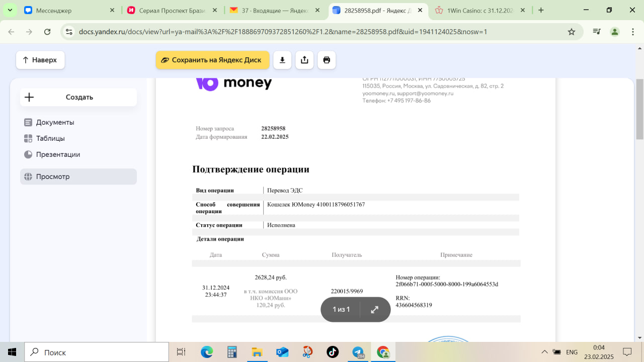
Task: Open the tab search dropdown
Action: pos(10,10)
